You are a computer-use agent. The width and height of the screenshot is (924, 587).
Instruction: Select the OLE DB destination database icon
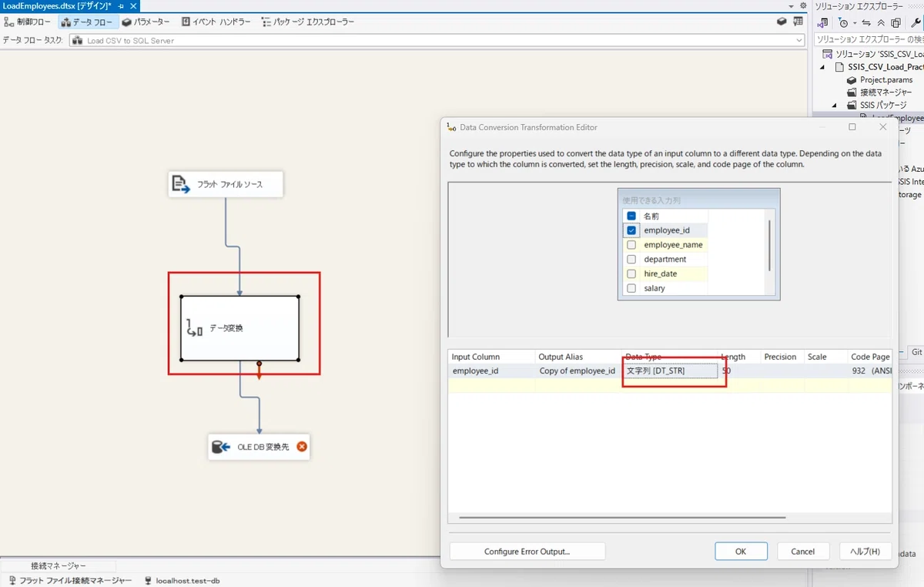(x=221, y=447)
